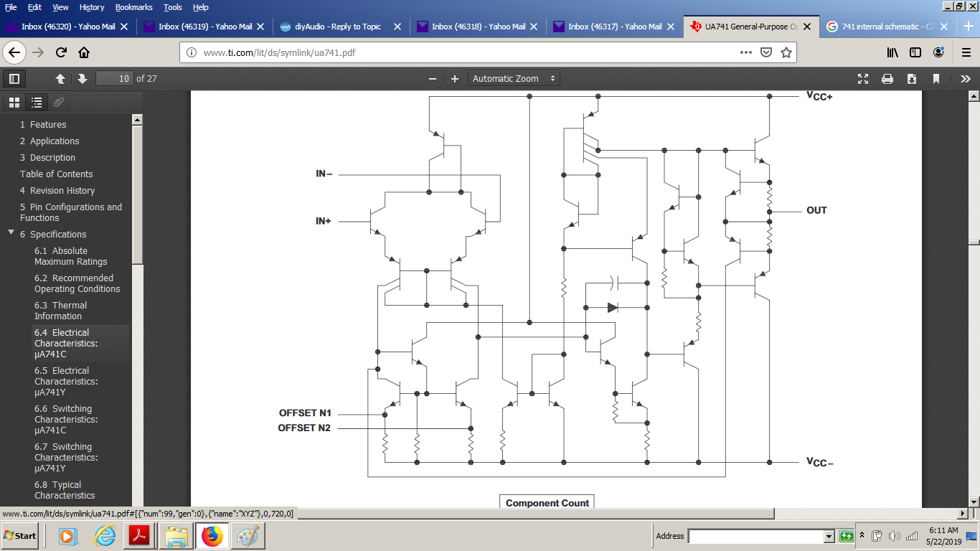980x551 pixels.
Task: Go to next PDF page
Action: pyautogui.click(x=83, y=79)
